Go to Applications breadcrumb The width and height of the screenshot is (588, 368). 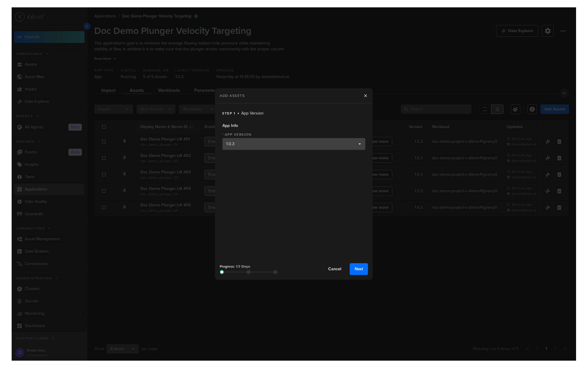tap(105, 16)
